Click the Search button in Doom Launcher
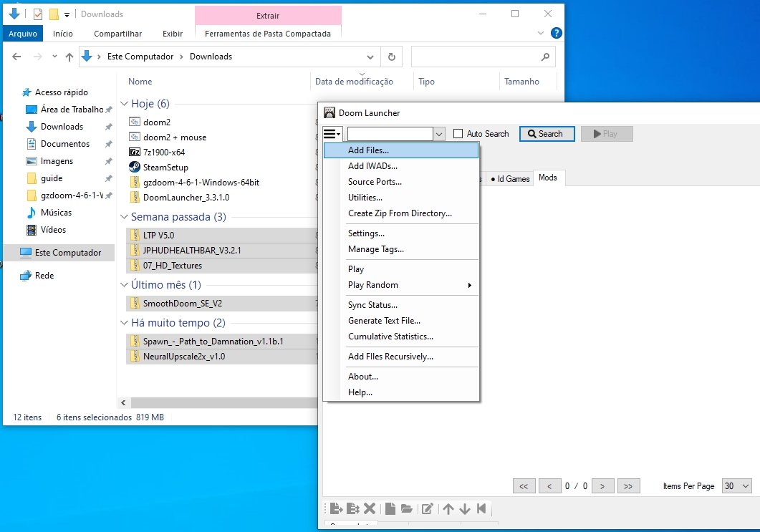Image resolution: width=760 pixels, height=532 pixels. pos(547,134)
